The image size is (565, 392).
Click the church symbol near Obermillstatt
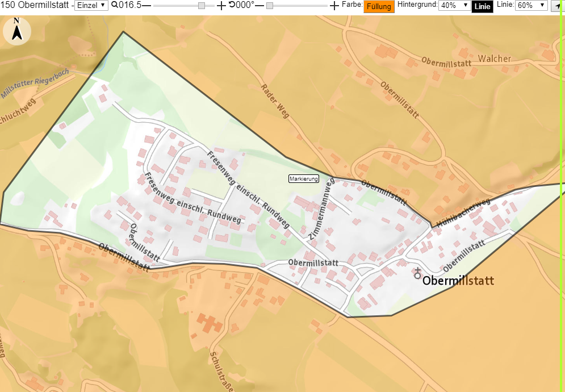tap(417, 273)
